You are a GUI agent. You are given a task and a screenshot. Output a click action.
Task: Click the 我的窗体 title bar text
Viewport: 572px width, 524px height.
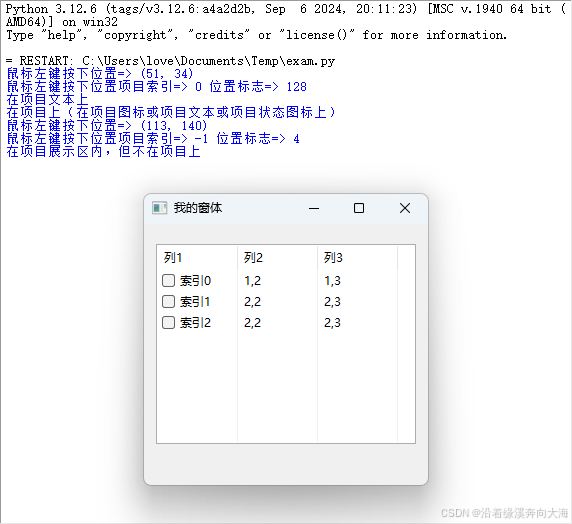[198, 208]
